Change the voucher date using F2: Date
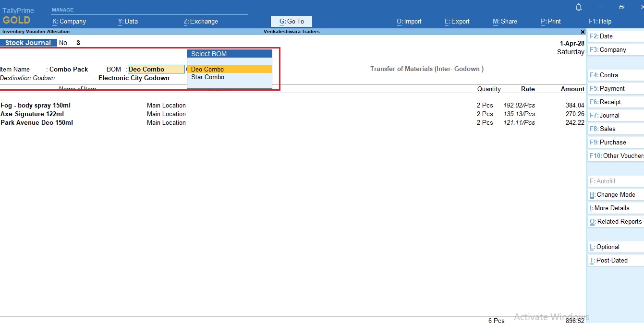644x323 pixels. pos(603,36)
